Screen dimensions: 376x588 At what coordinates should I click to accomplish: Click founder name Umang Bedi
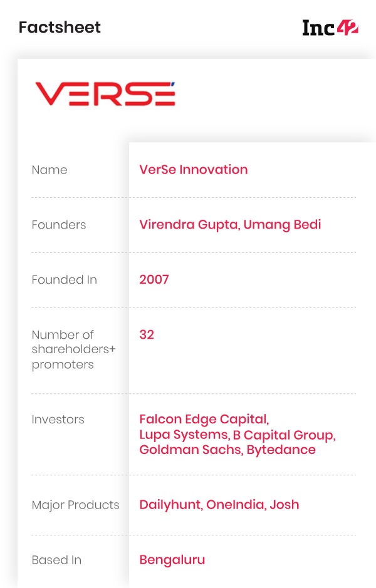(x=282, y=225)
